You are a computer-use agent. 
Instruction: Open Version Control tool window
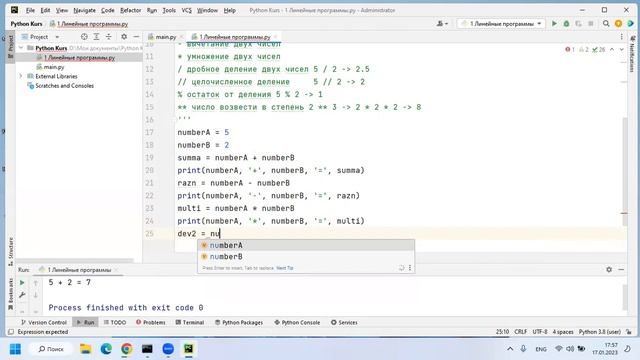tap(44, 322)
